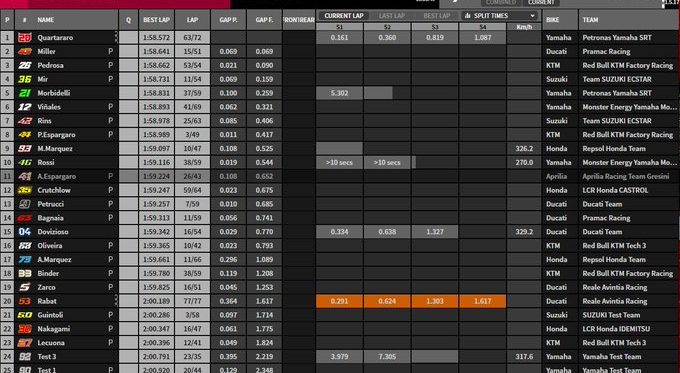Click M.Marquez's number 93 badge
This screenshot has width=680, height=373.
pyautogui.click(x=25, y=148)
